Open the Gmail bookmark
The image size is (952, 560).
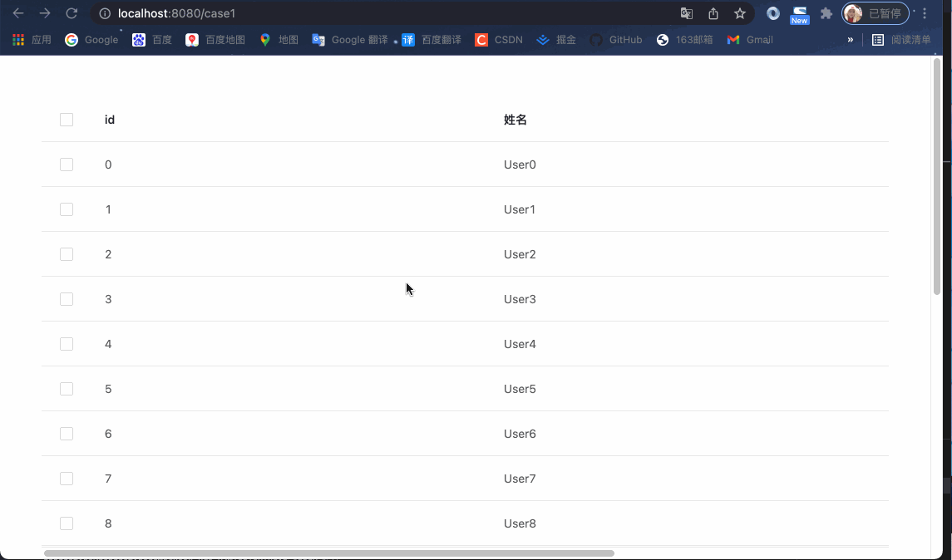[x=749, y=39]
